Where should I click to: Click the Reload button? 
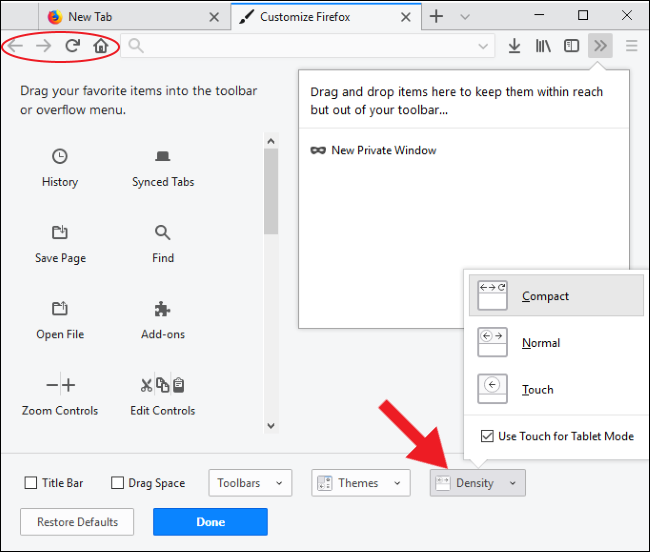coord(73,46)
